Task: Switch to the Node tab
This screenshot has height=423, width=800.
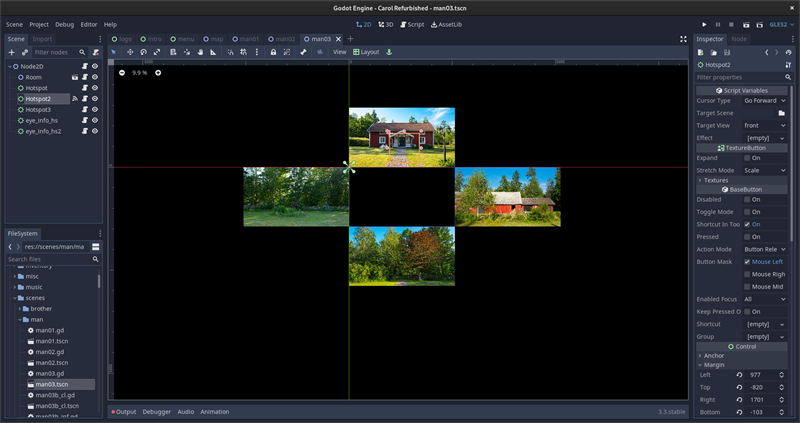Action: click(x=738, y=39)
